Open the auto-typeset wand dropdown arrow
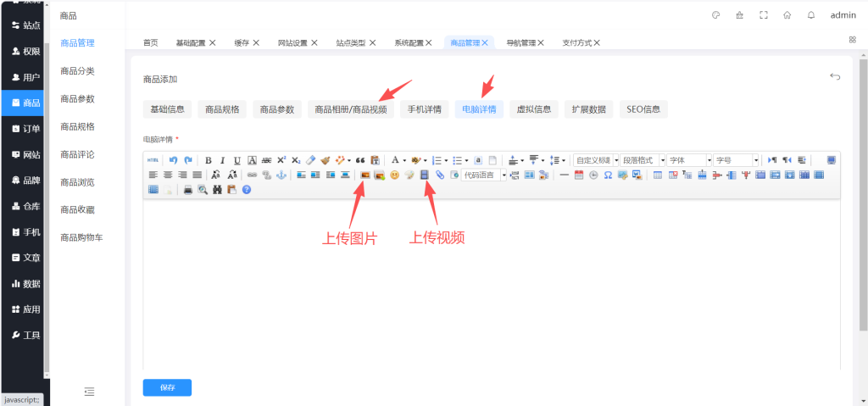Image resolution: width=868 pixels, height=406 pixels. [x=349, y=161]
